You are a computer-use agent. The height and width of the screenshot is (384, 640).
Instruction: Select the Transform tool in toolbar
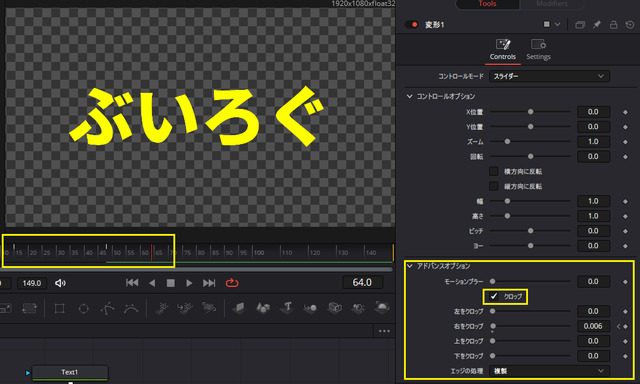(x=29, y=308)
